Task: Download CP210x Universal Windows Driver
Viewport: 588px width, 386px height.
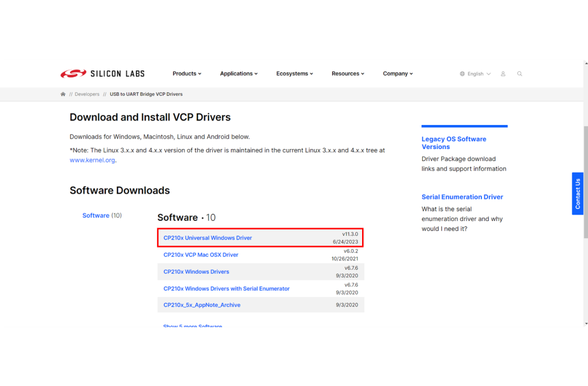Action: pos(207,238)
